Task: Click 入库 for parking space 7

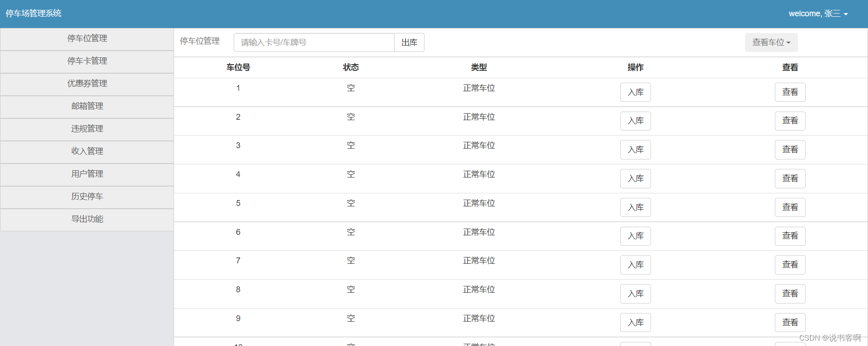Action: (636, 265)
